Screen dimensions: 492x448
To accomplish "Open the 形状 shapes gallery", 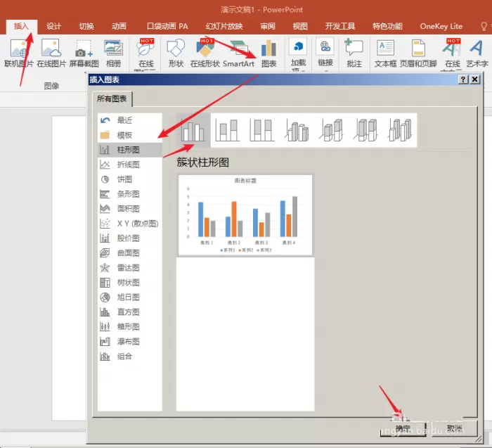I will 176,53.
